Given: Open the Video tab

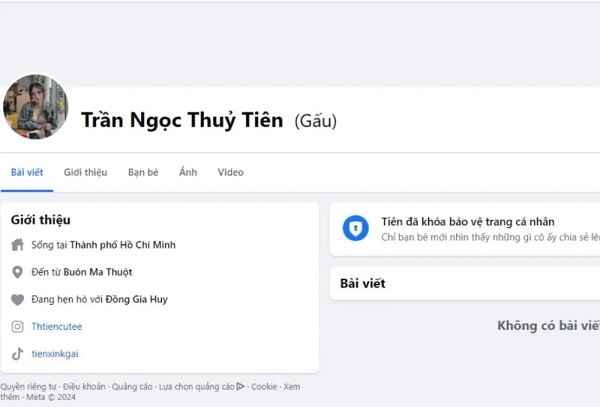Looking at the screenshot, I should (230, 172).
